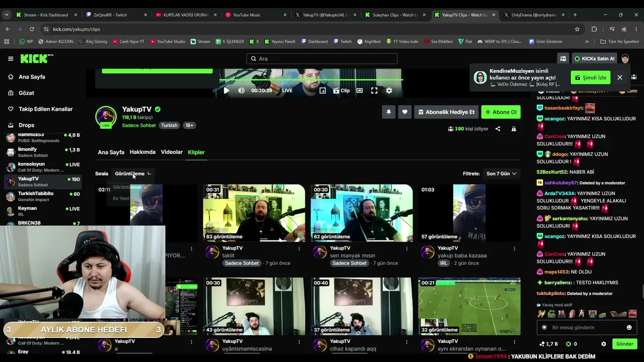
Task: Click the Ara search field
Action: tap(322, 59)
